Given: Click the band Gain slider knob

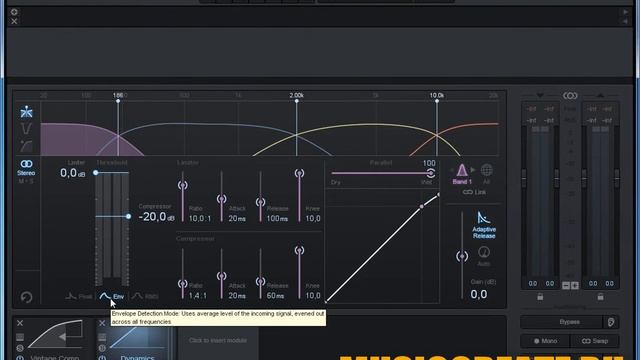Looking at the screenshot, I should pyautogui.click(x=462, y=256).
